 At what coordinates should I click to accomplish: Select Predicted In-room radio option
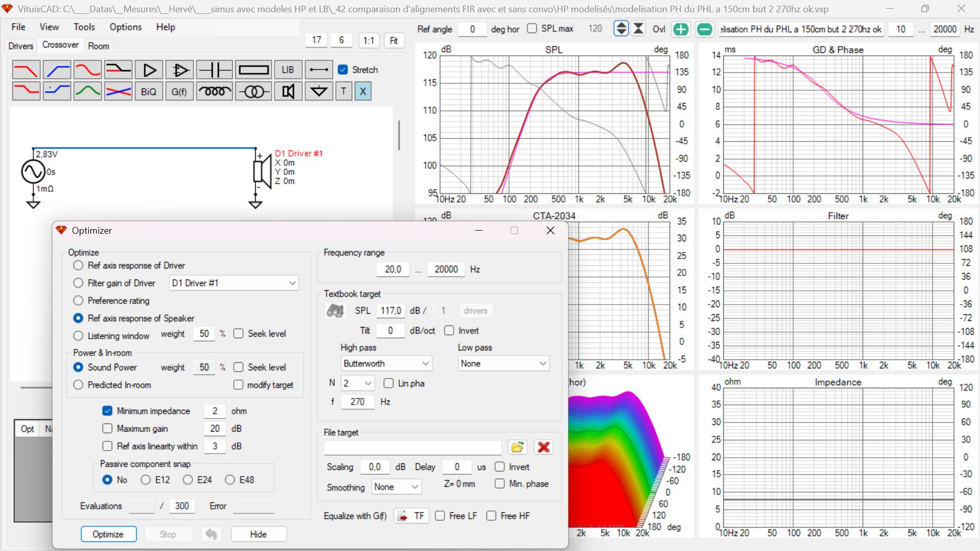(78, 385)
